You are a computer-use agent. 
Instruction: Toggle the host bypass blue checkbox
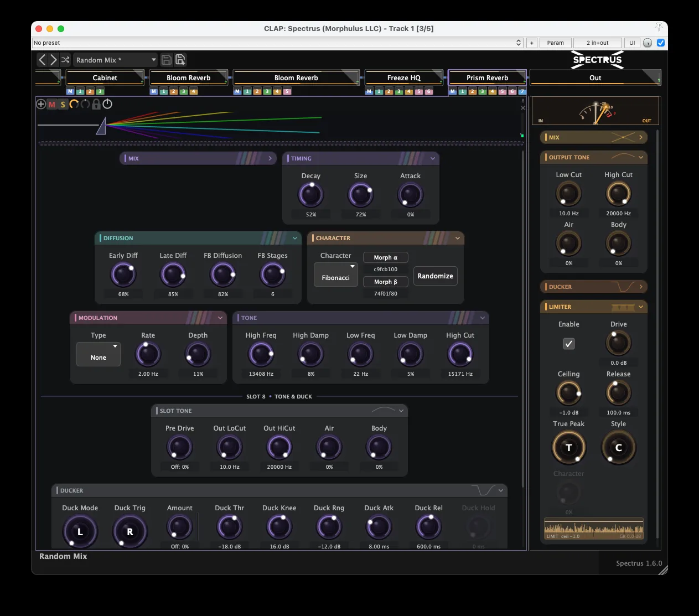(x=661, y=43)
